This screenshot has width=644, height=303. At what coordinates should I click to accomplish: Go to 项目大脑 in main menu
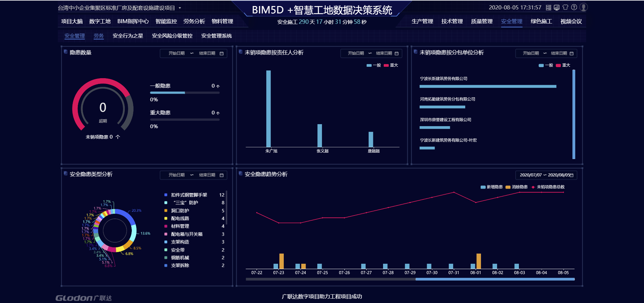[72, 21]
